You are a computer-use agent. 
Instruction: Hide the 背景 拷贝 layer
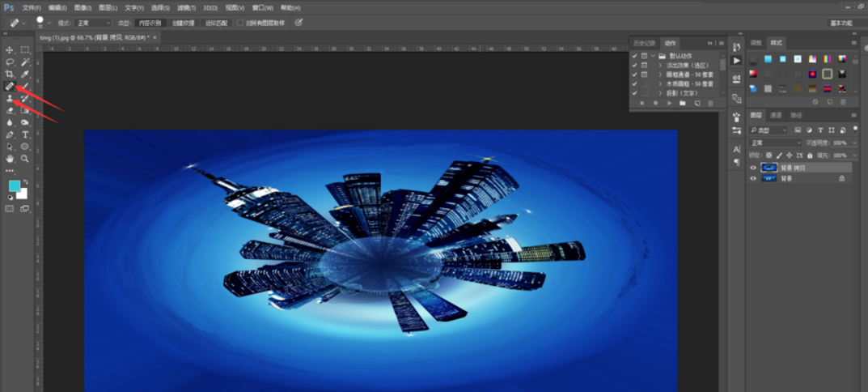(x=753, y=168)
